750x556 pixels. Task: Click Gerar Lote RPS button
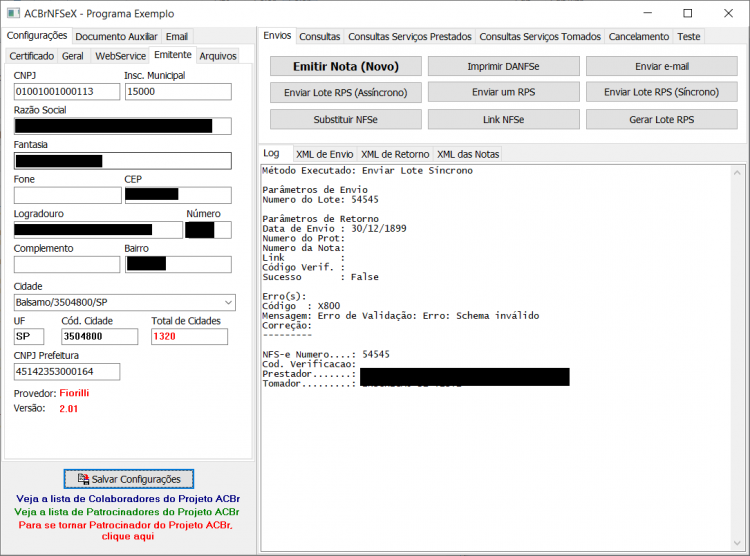662,119
